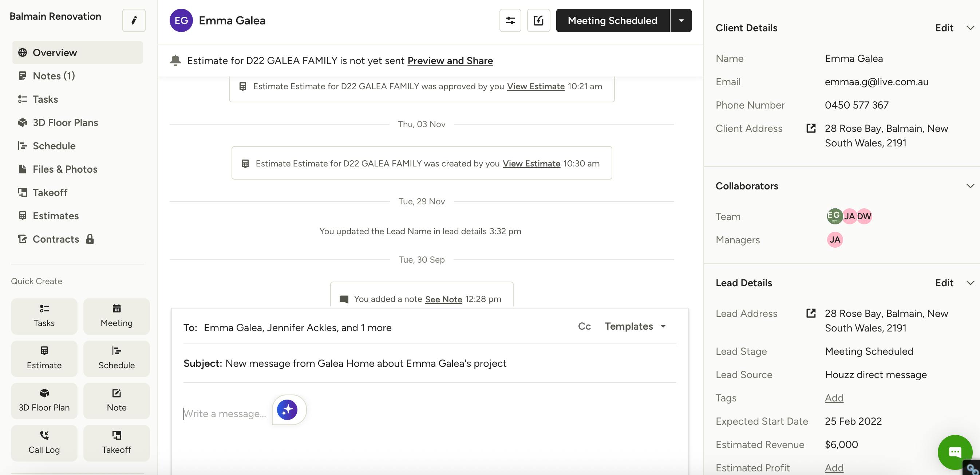Create a Takeoff from Quick Create
The height and width of the screenshot is (475, 980).
pyautogui.click(x=116, y=443)
